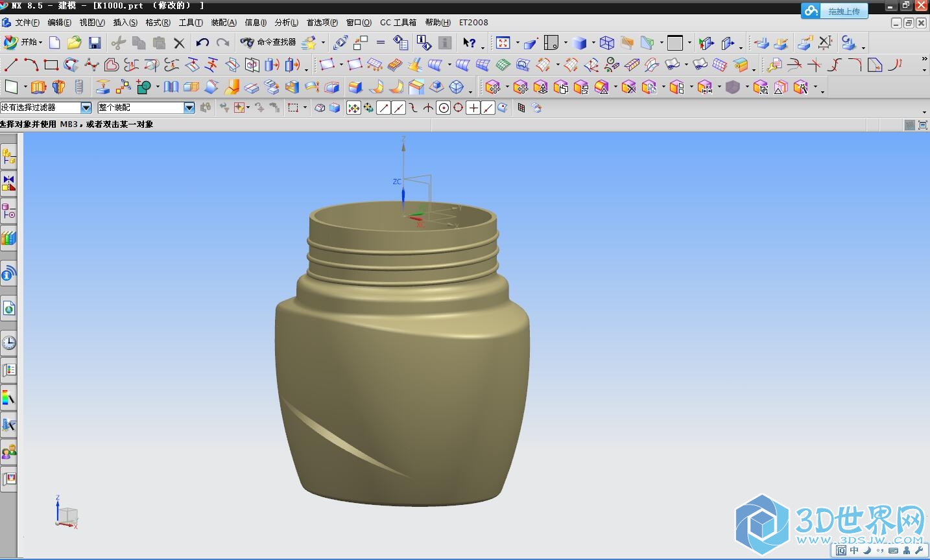This screenshot has height=560, width=930.
Task: Toggle Point on Curve snap
Action: point(488,108)
